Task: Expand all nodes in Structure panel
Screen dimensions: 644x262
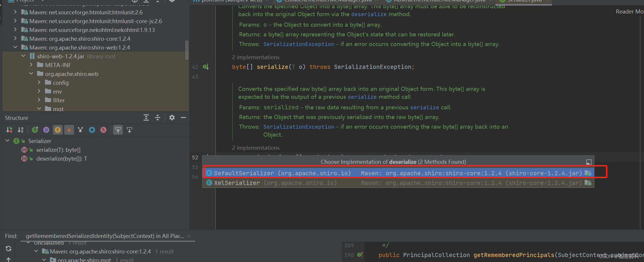Action: click(146, 118)
